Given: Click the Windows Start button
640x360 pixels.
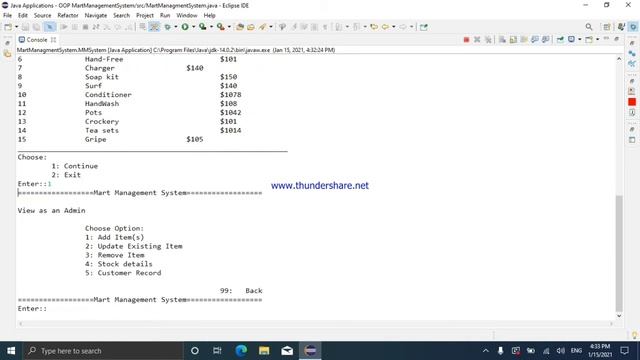Looking at the screenshot, I should (11, 351).
